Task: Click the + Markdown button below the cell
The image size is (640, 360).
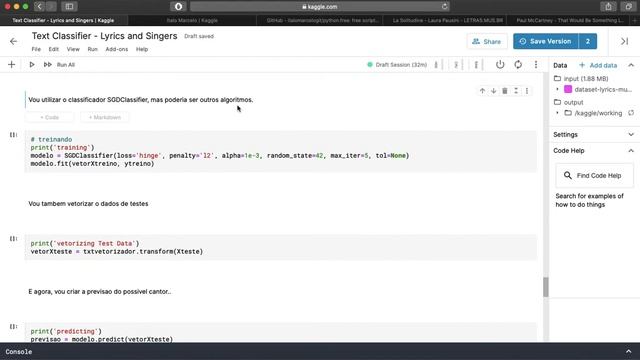Action: pyautogui.click(x=104, y=118)
